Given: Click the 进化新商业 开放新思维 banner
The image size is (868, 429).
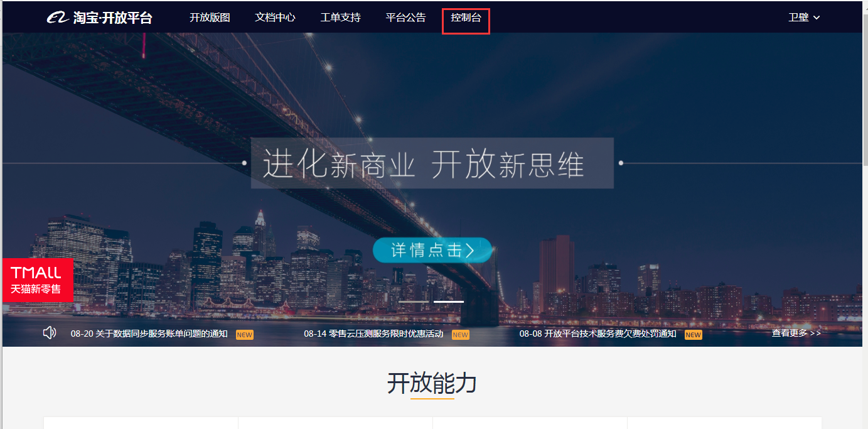Looking at the screenshot, I should (432, 163).
